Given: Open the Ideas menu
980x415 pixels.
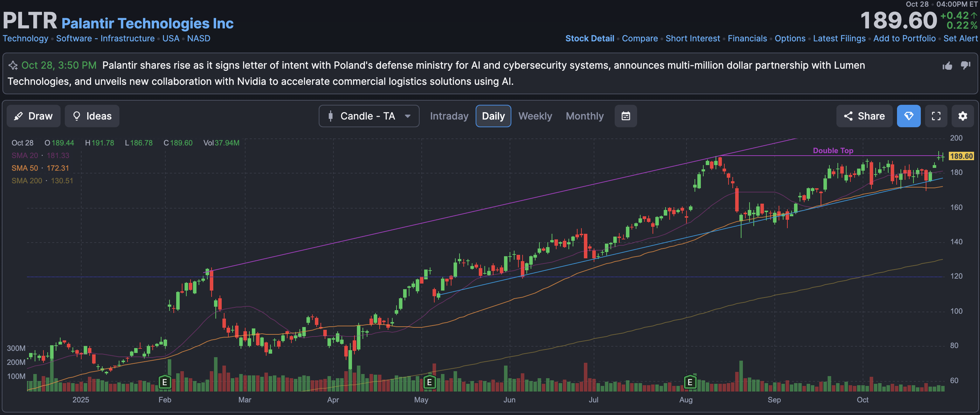Looking at the screenshot, I should click(92, 116).
